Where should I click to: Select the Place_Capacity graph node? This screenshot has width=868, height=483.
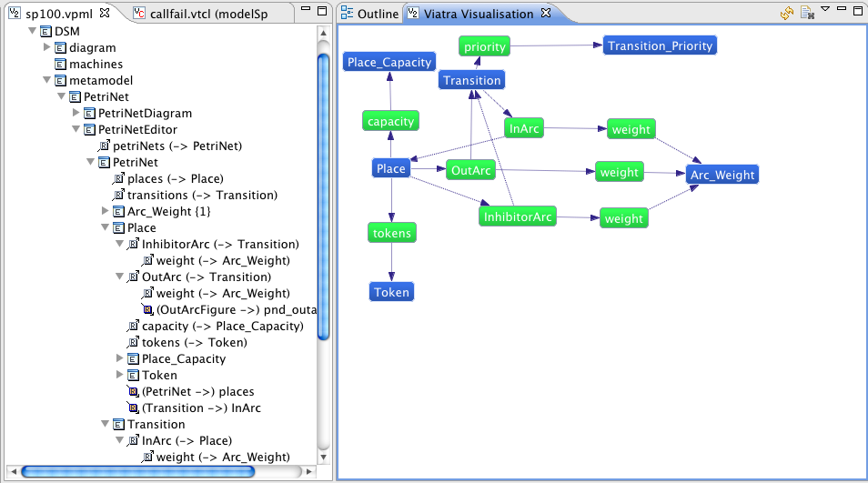(x=389, y=62)
